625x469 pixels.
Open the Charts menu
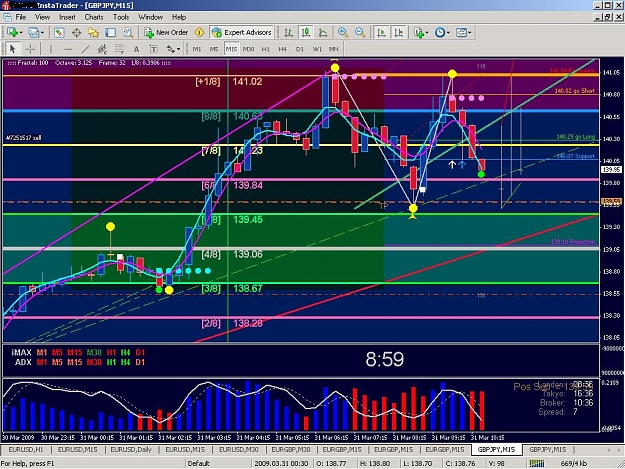tap(94, 17)
